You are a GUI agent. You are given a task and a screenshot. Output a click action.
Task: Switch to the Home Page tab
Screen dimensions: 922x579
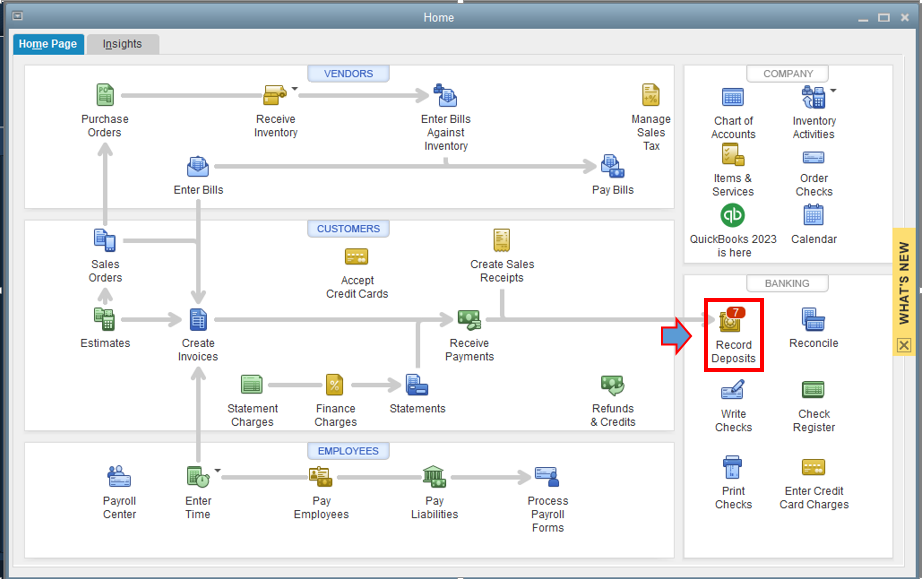tap(48, 44)
